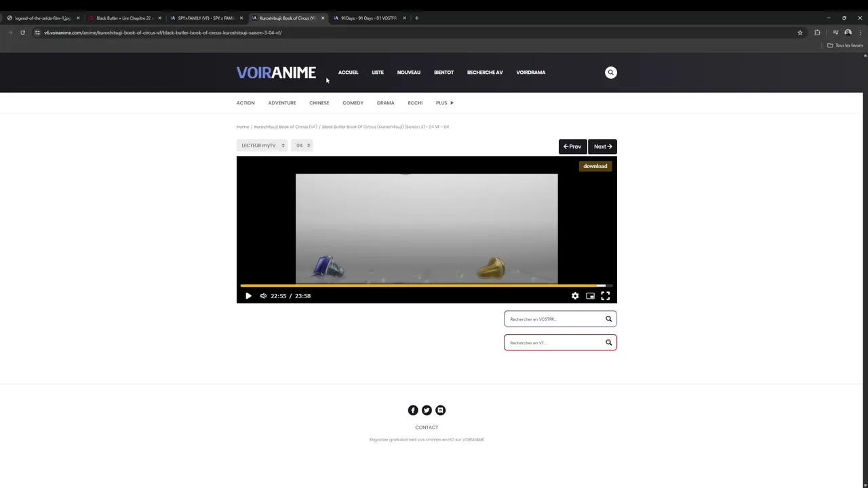Switch to the 91Days 01 VOSTFR tab
The width and height of the screenshot is (868, 488).
[368, 18]
